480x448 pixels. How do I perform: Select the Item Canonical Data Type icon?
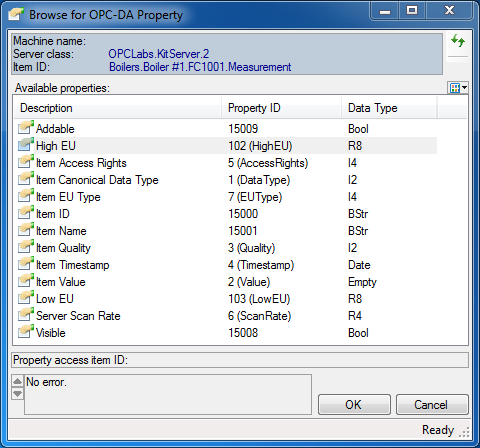tap(26, 179)
